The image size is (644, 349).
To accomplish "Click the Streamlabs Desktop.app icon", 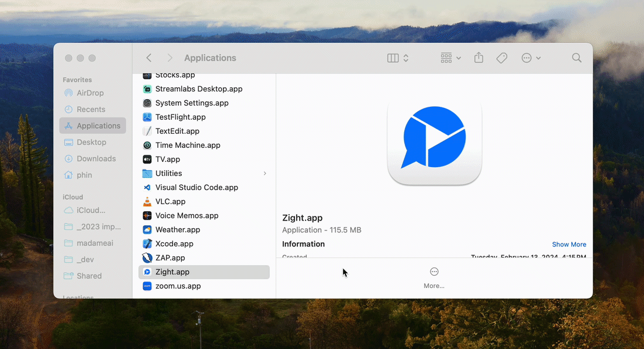I will coord(147,89).
